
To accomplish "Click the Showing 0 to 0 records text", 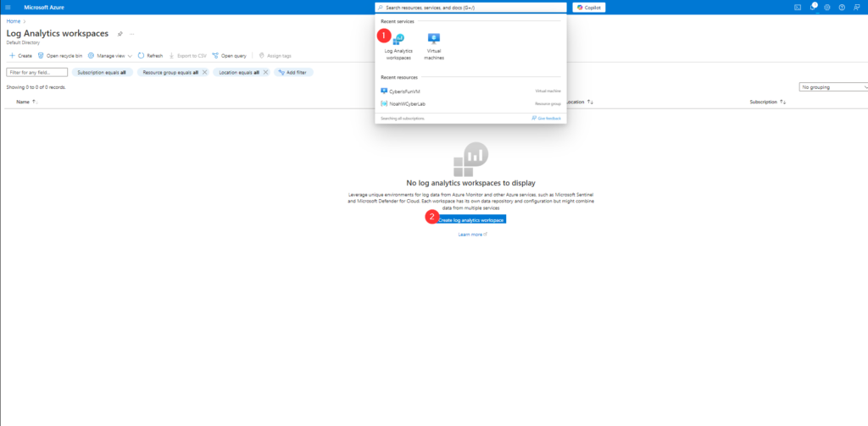I will pyautogui.click(x=36, y=87).
